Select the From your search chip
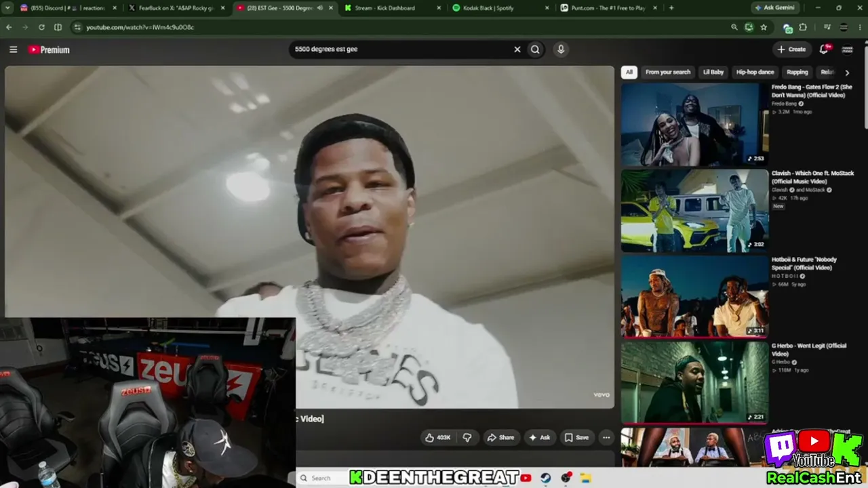The image size is (868, 488). (x=668, y=72)
